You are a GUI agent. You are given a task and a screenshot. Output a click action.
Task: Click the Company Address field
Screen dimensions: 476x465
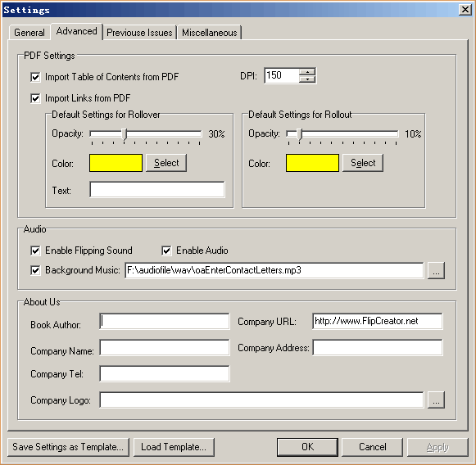pos(378,347)
